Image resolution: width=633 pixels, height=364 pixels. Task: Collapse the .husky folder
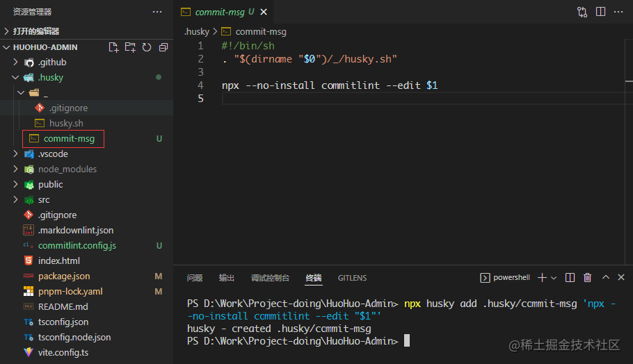click(86, 77)
